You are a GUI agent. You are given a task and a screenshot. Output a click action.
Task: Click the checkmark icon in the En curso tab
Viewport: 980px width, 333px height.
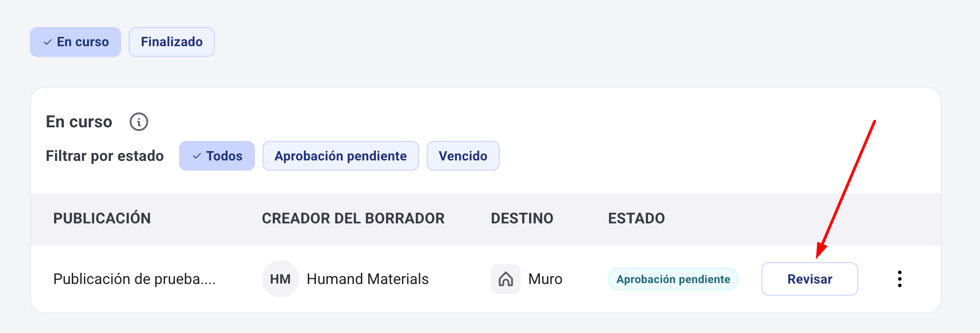coord(48,42)
